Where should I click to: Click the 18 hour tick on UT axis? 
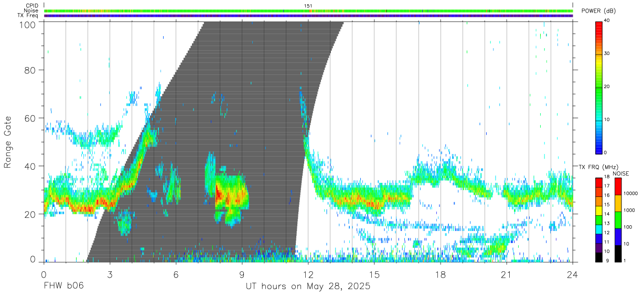tap(441, 273)
